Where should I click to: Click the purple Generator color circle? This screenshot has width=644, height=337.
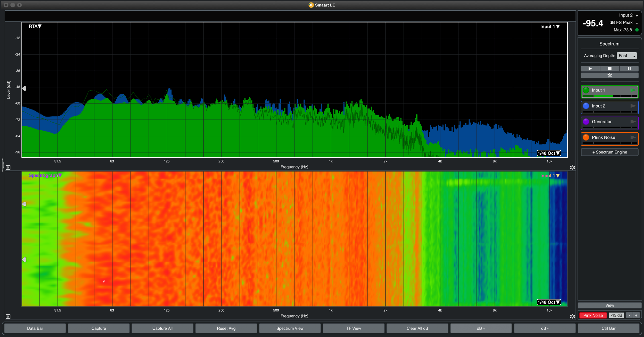(x=586, y=122)
